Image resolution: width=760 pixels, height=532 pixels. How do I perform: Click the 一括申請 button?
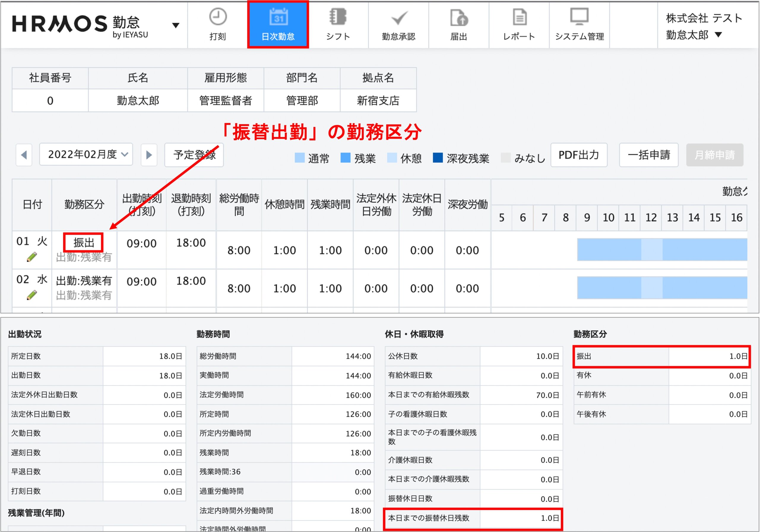click(648, 155)
